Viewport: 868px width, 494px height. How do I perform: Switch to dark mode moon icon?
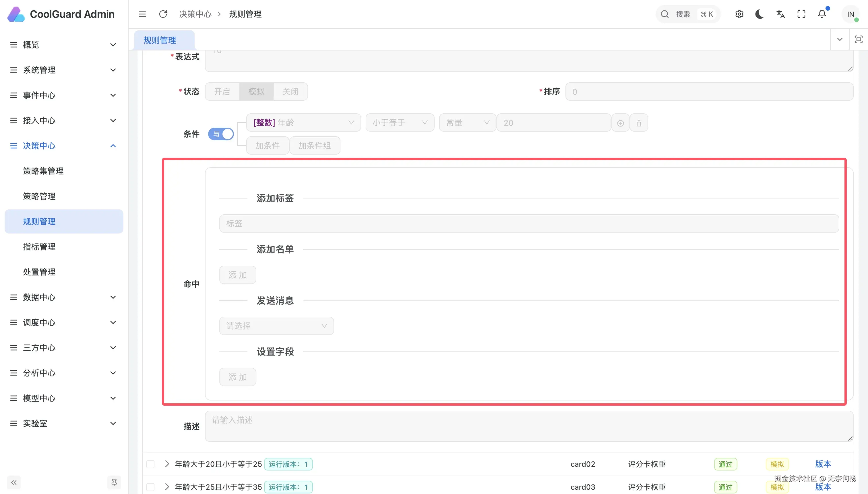click(759, 14)
